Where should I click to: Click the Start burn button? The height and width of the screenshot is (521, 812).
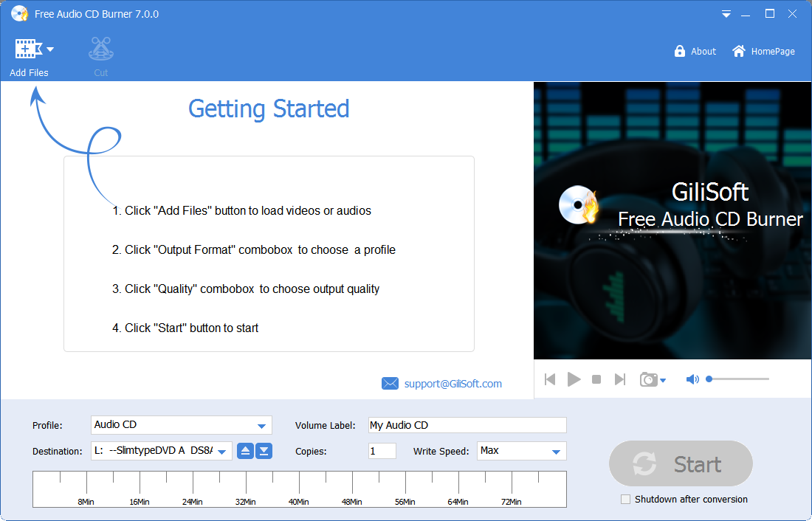coord(681,463)
